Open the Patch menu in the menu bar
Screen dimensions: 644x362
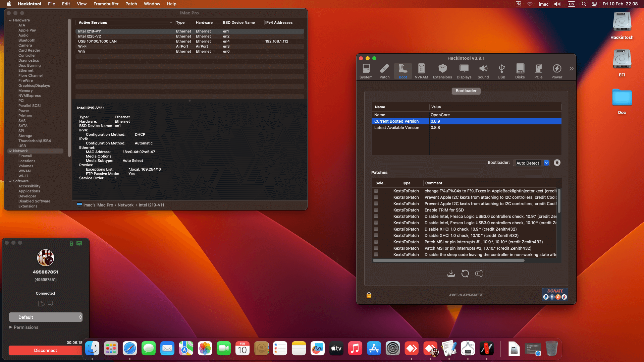[x=131, y=4]
